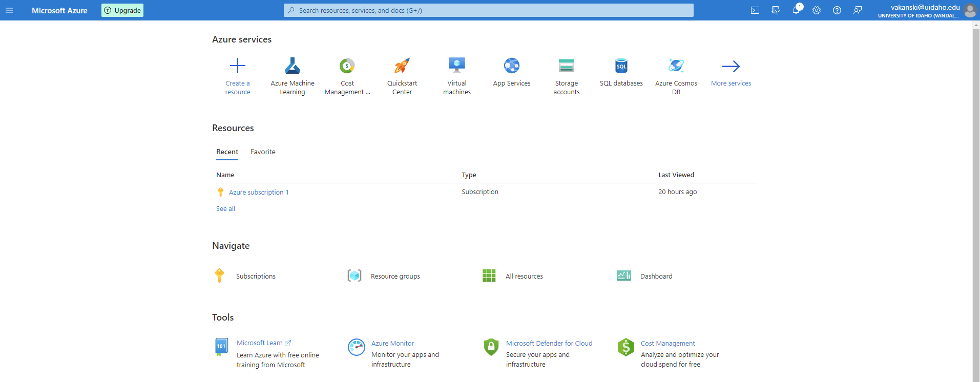Open the Azure subscription 1 link
Image resolution: width=980 pixels, height=382 pixels.
point(259,192)
